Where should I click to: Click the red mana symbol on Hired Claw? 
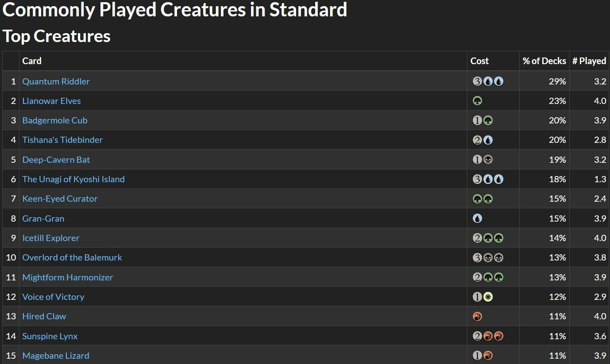(477, 316)
